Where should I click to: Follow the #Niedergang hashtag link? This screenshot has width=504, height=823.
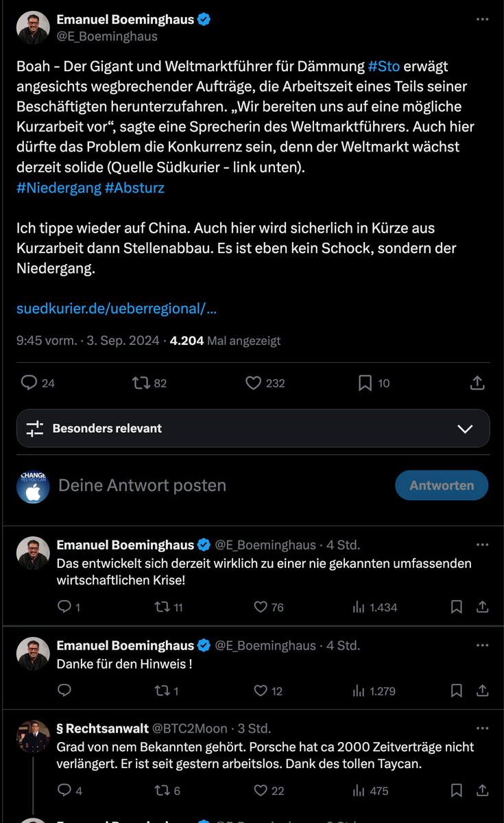pyautogui.click(x=59, y=187)
